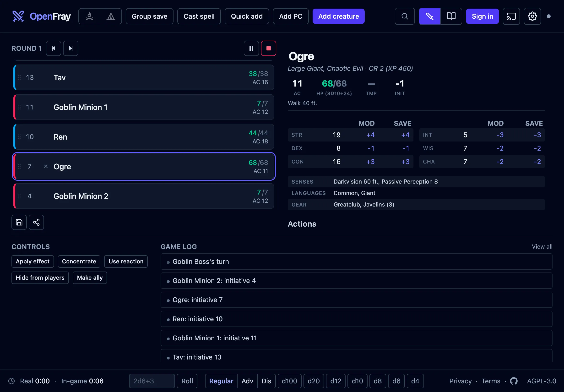Remove Ogre with the x icon

(x=46, y=167)
